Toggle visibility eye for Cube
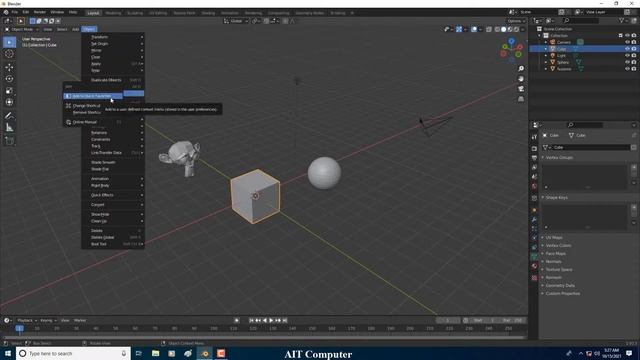The image size is (640, 360). tap(627, 49)
